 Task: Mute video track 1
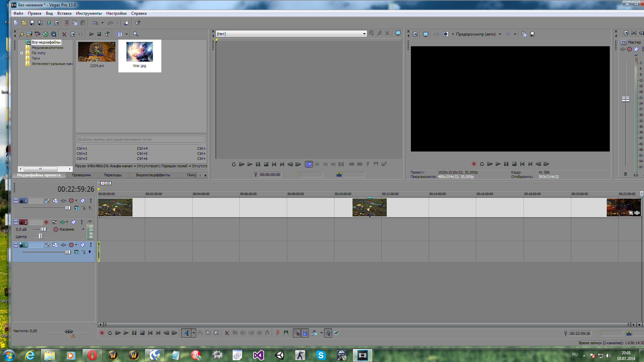coord(83,200)
